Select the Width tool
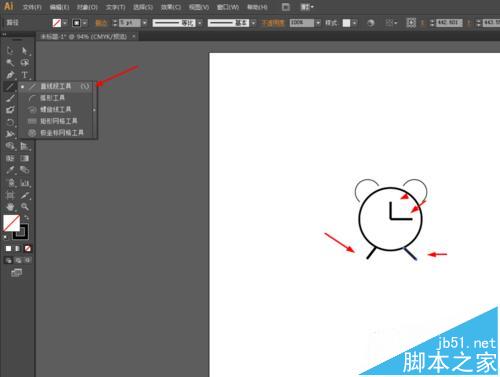The height and width of the screenshot is (377, 500). (10, 134)
